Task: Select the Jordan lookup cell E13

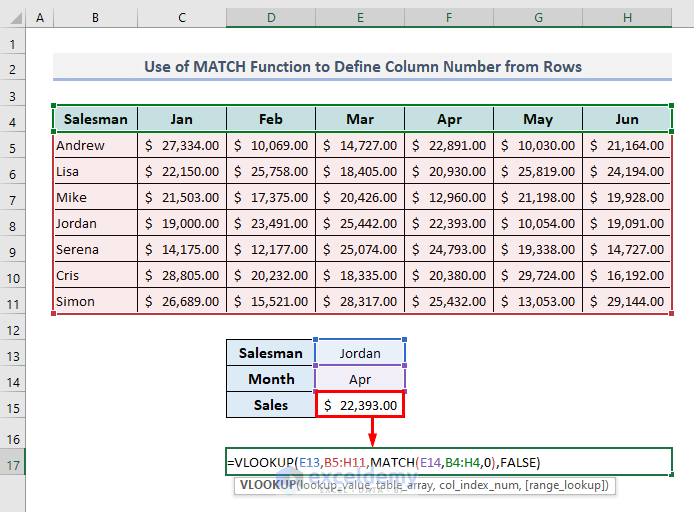Action: [x=360, y=353]
